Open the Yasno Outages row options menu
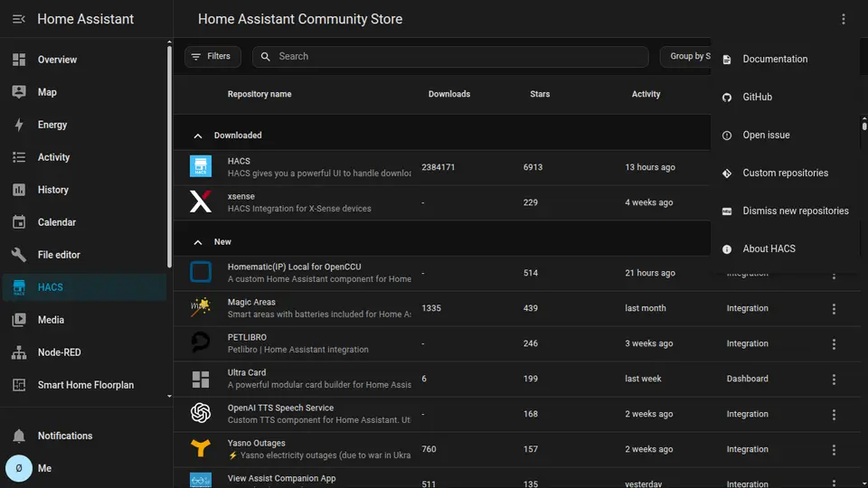The image size is (868, 488). (x=834, y=450)
